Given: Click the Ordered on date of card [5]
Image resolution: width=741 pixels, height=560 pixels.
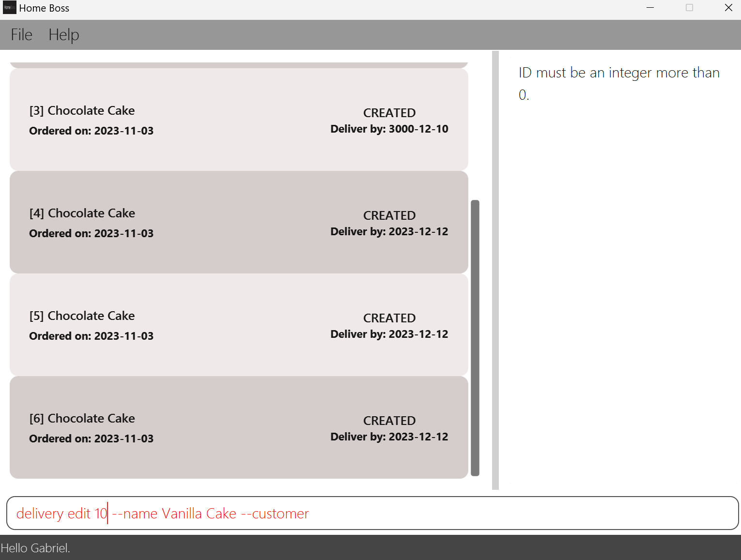Looking at the screenshot, I should (x=91, y=335).
